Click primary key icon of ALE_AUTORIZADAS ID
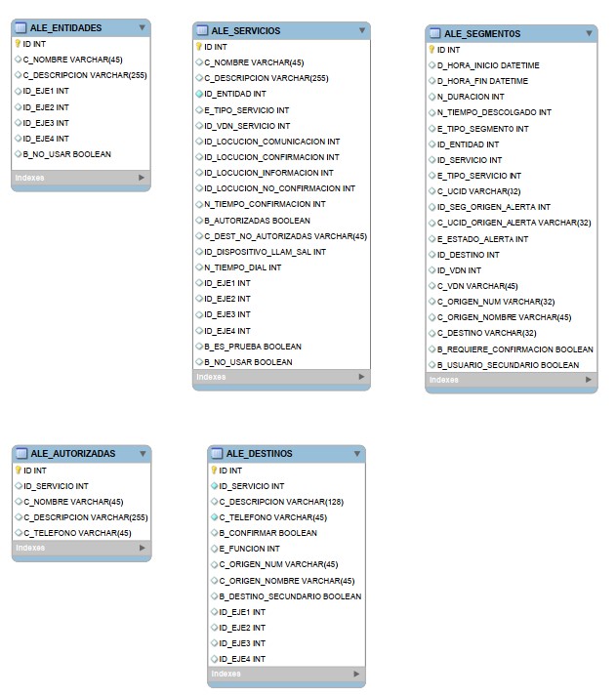 point(19,470)
